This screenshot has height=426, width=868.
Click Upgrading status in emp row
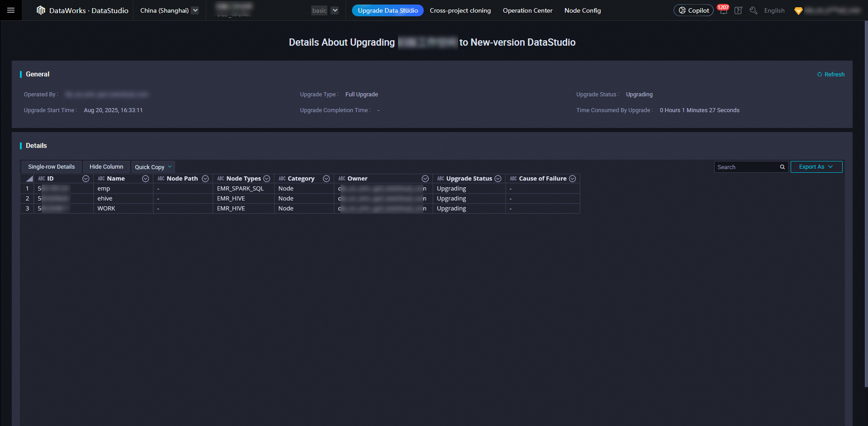[469, 189]
